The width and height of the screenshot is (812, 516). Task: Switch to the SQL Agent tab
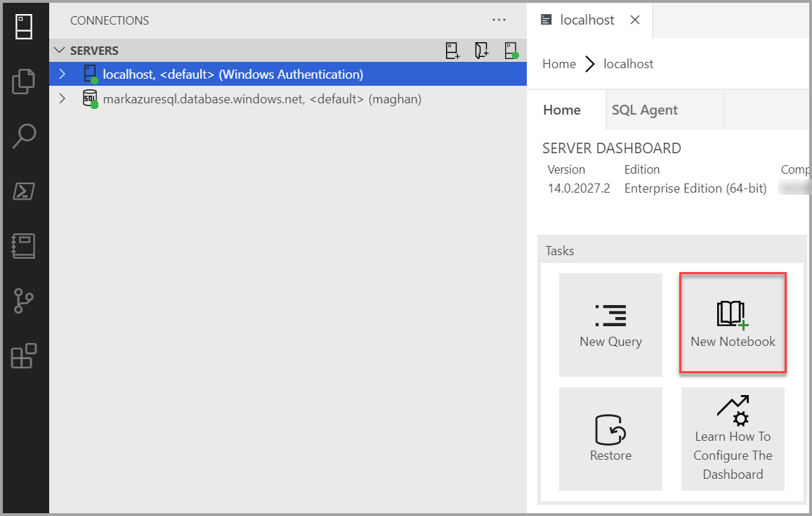644,110
